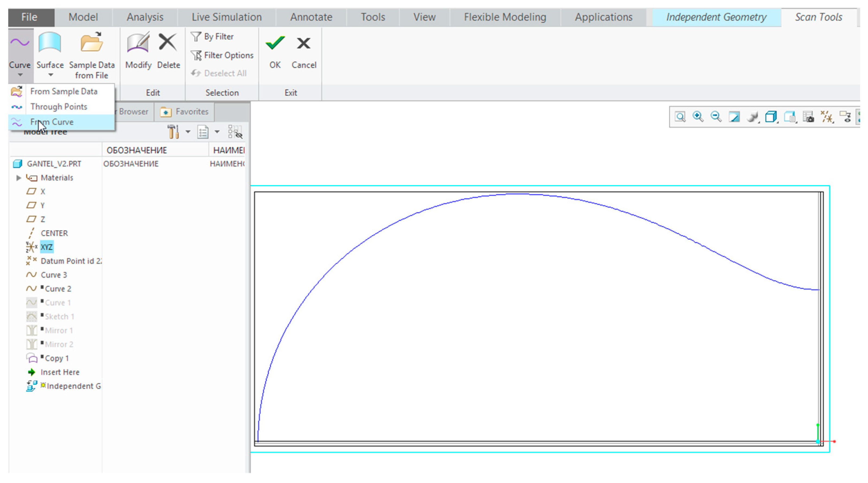Choose From Curve in the Curve menu
The image size is (868, 483).
(52, 122)
